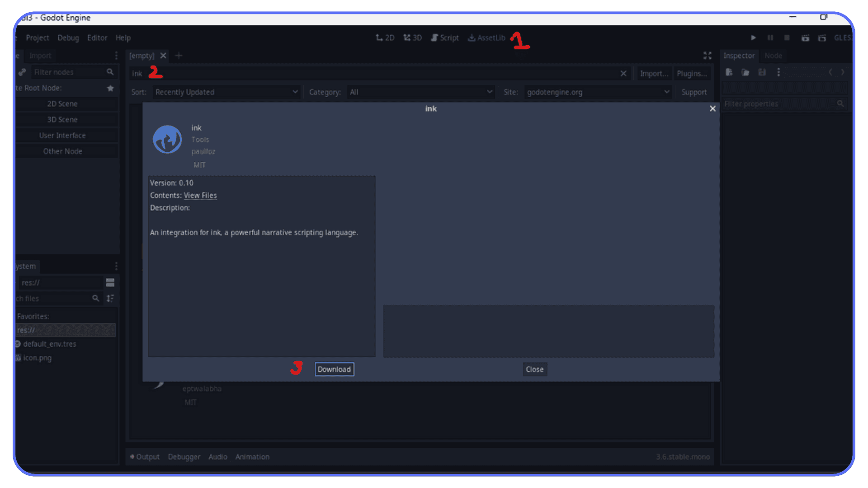Toggle the split file list view
Image resolution: width=868 pixels, height=488 pixels.
coord(110,282)
